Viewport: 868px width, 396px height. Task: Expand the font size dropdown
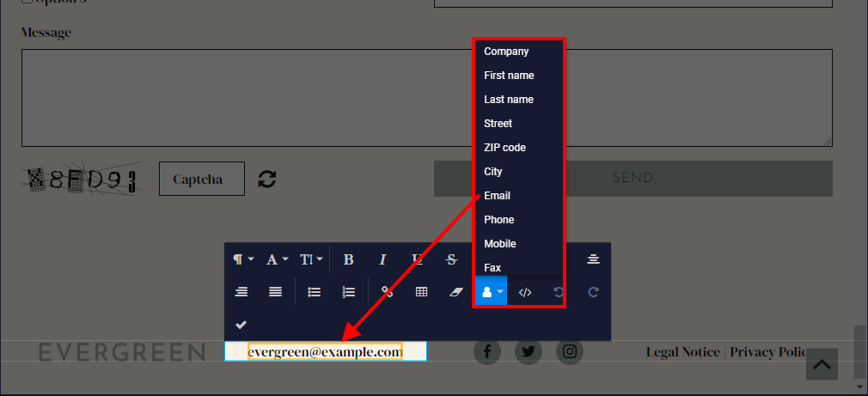(311, 259)
